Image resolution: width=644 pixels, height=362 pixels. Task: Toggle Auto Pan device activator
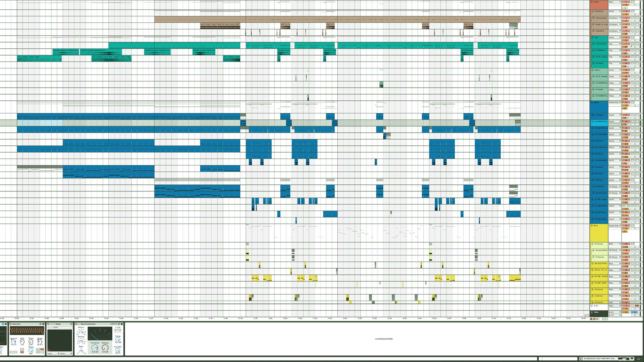11,324
